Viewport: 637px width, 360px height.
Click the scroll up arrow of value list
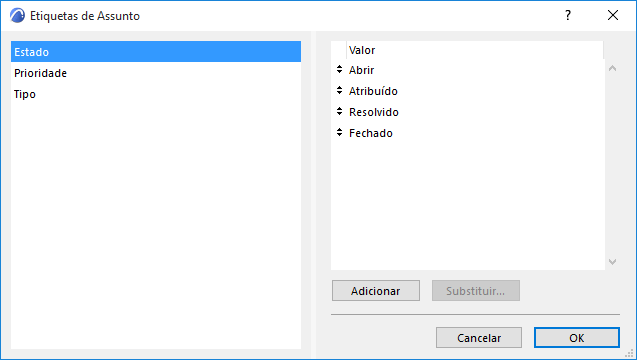613,68
